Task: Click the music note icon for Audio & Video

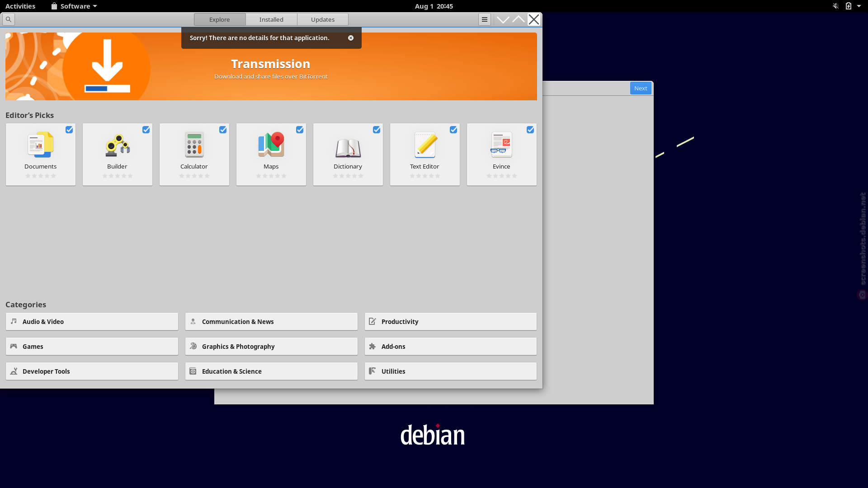Action: tap(14, 321)
